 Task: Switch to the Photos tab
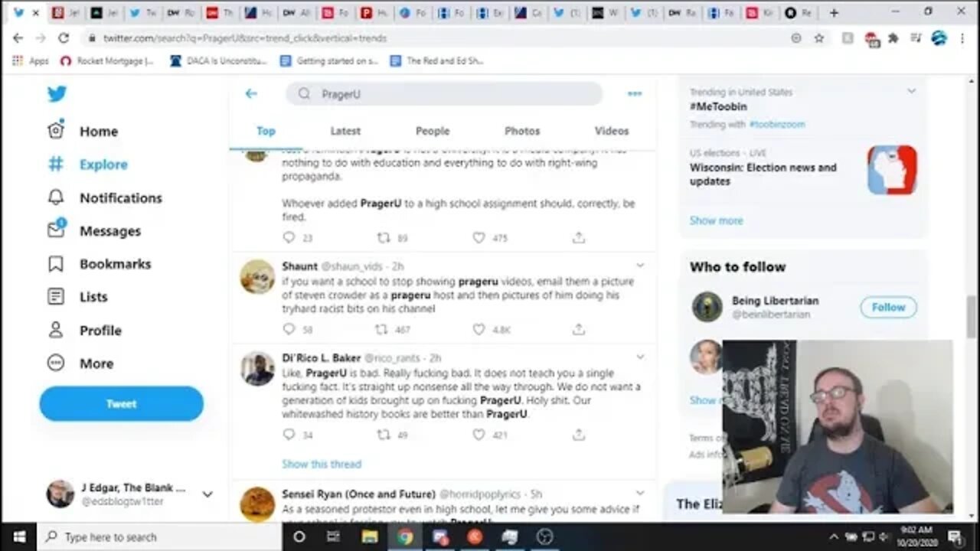click(x=522, y=131)
